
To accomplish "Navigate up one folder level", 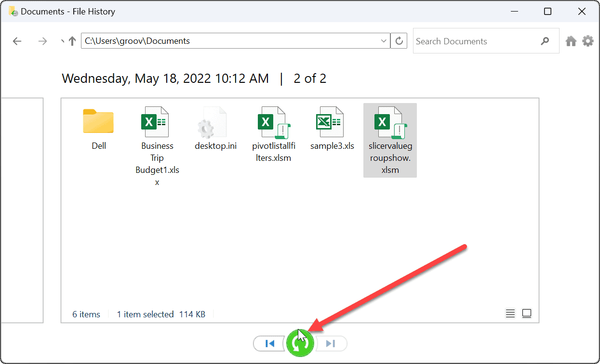I will 71,40.
